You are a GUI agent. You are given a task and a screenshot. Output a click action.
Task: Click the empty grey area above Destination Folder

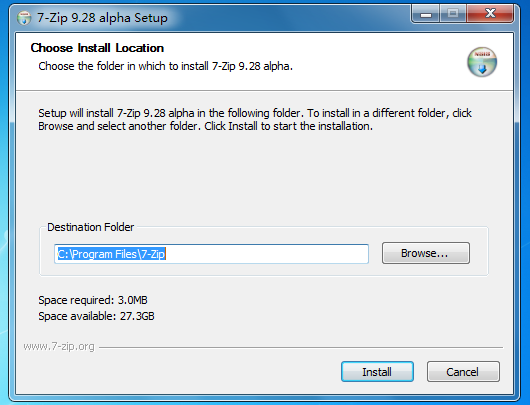(264, 176)
